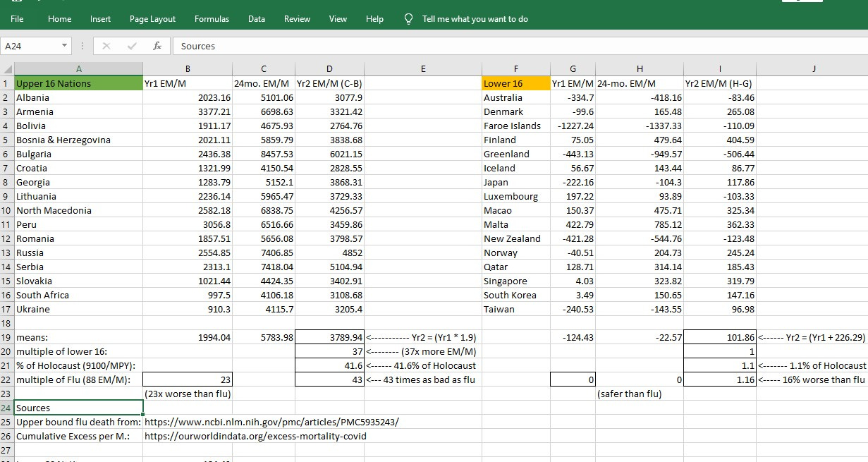This screenshot has height=462, width=868.
Task: Expand the Name Box dropdown arrow
Action: click(x=66, y=46)
